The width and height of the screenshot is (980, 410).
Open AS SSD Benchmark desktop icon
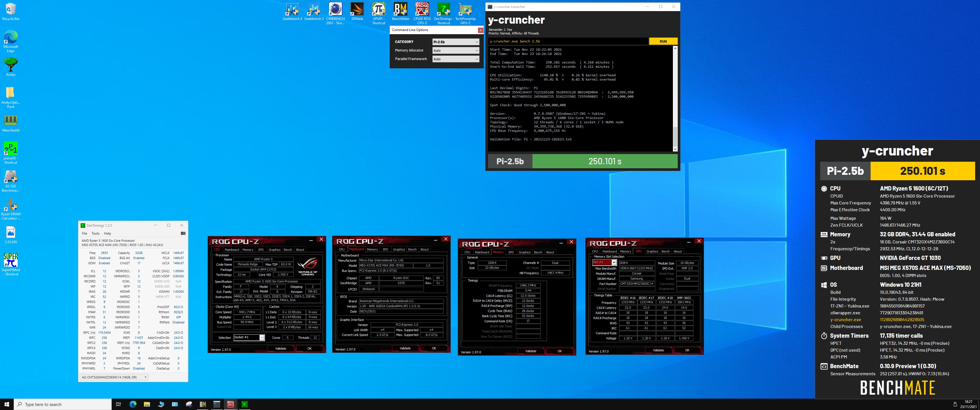click(11, 181)
